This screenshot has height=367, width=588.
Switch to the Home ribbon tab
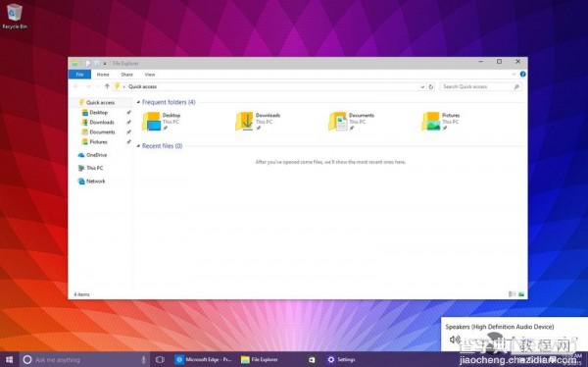tap(103, 75)
